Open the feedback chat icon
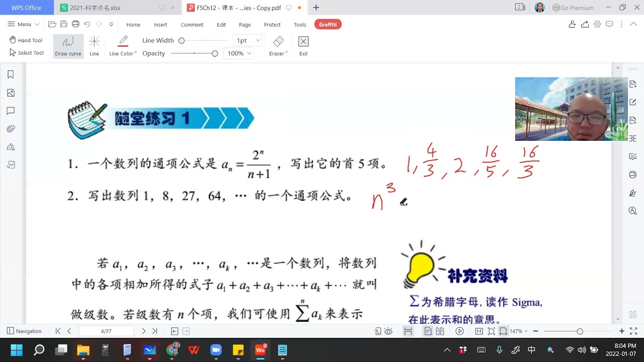The width and height of the screenshot is (644, 362). coord(609,24)
